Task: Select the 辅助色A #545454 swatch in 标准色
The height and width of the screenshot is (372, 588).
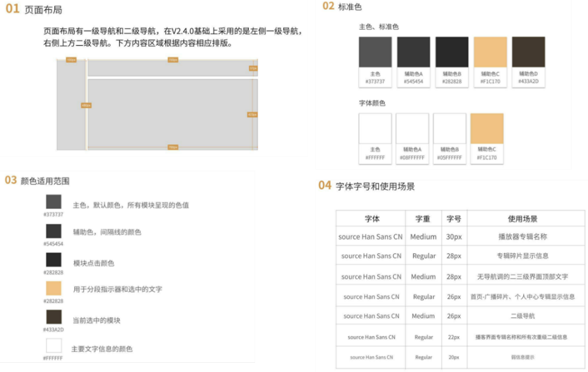Action: point(414,52)
